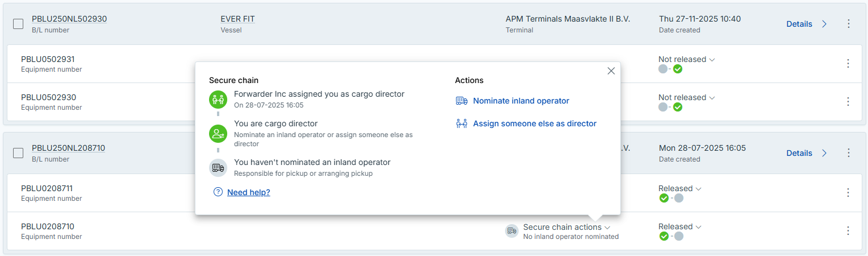Toggle the Secure chain actions dropdown
This screenshot has height=256, width=868.
pos(566,227)
